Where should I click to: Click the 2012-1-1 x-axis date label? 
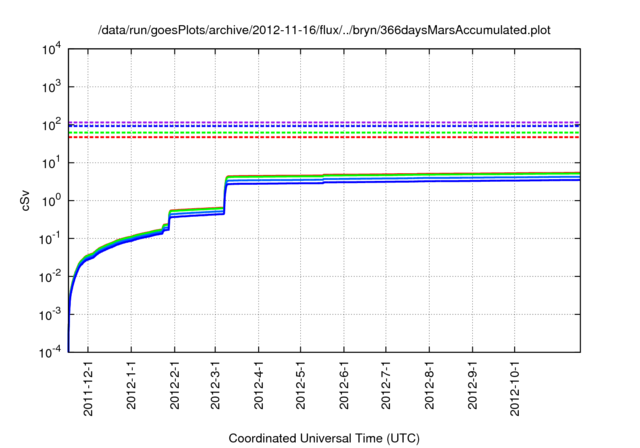point(131,384)
